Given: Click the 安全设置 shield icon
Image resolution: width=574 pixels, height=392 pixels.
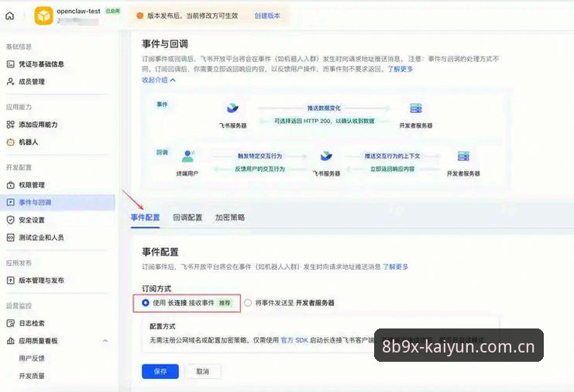Looking at the screenshot, I should point(11,220).
